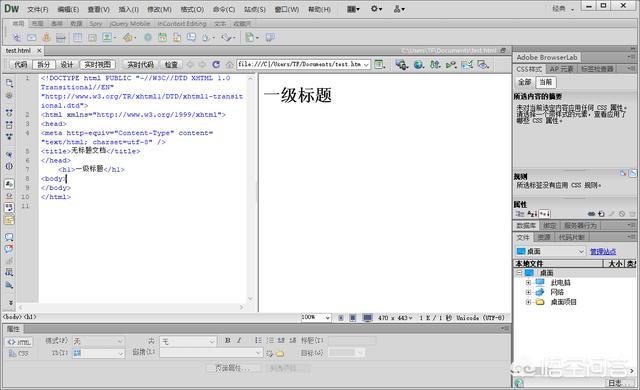Click the Bold B icon in Properties panel
The image size is (640, 390).
click(228, 340)
